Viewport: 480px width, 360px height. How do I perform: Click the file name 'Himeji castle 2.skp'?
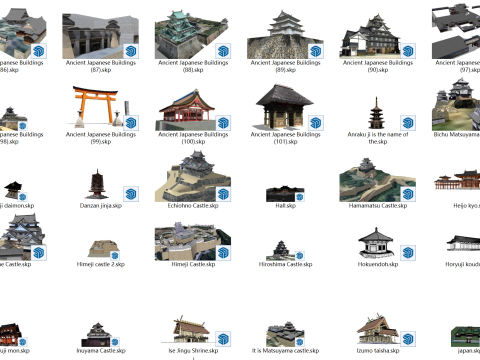[x=101, y=264]
